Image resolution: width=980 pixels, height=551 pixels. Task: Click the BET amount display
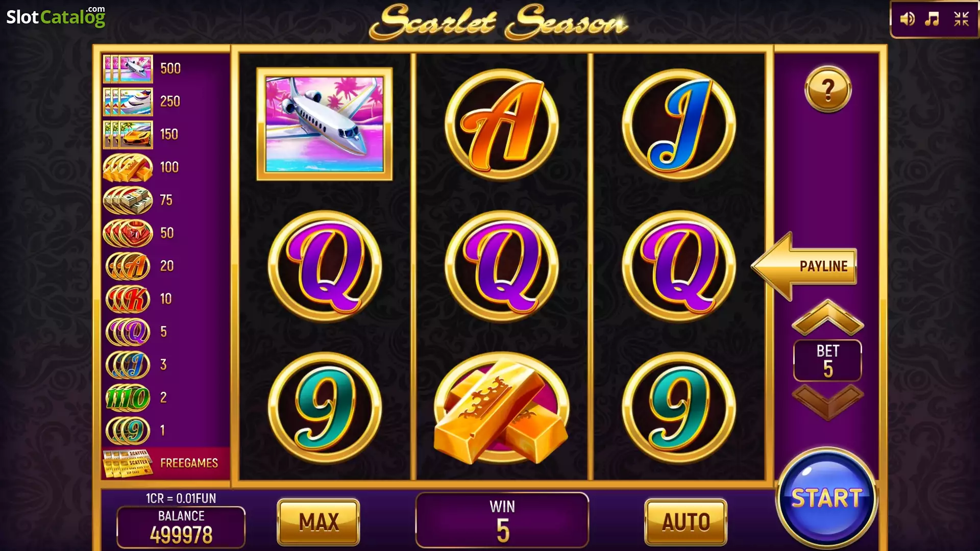pyautogui.click(x=827, y=361)
